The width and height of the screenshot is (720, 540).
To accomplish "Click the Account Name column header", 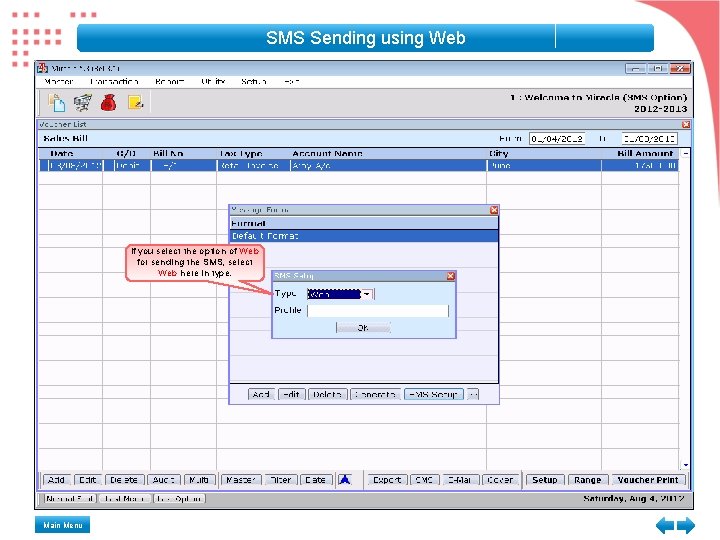I will (327, 153).
